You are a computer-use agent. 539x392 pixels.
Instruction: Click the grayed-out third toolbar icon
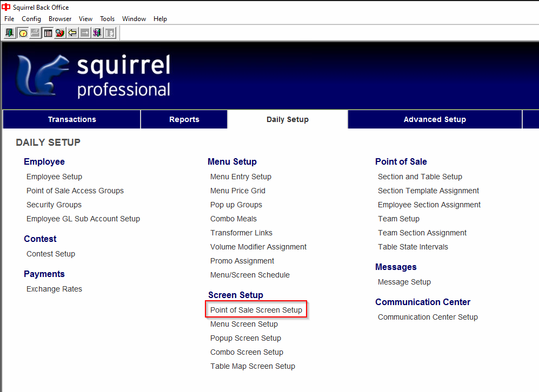[35, 33]
